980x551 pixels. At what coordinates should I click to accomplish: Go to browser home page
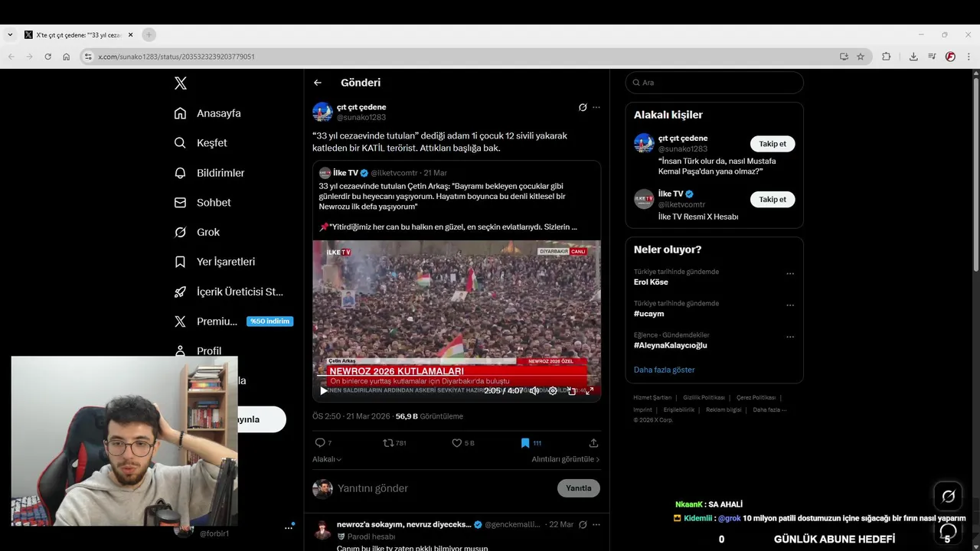pos(67,57)
